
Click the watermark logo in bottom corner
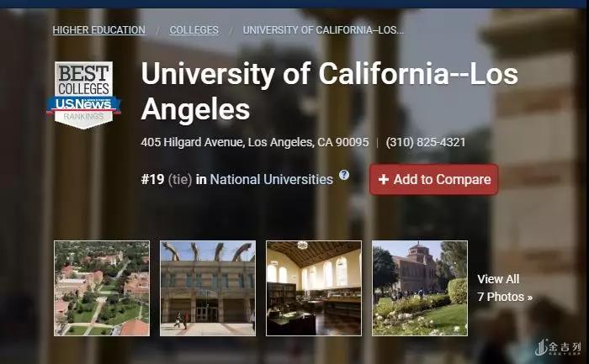pyautogui.click(x=558, y=347)
